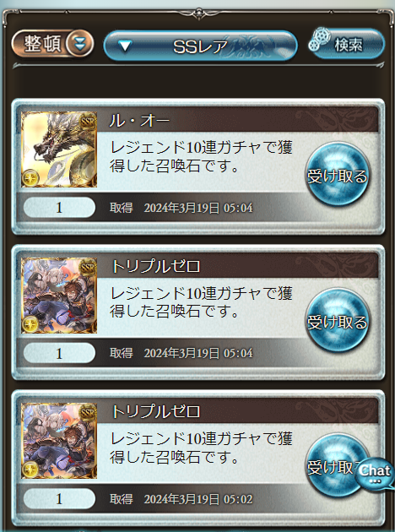Open the Chat bubble icon
Image resolution: width=395 pixels, height=532 pixels.
point(375,473)
